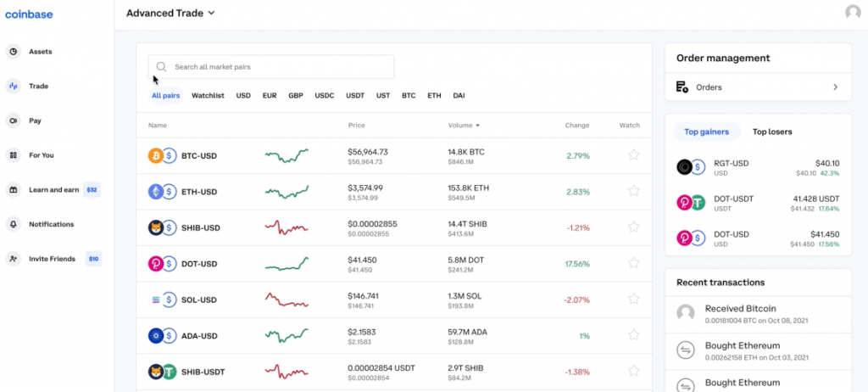Image resolution: width=868 pixels, height=392 pixels.
Task: Click the DOT-USD Polkadot icon in table
Action: point(156,264)
